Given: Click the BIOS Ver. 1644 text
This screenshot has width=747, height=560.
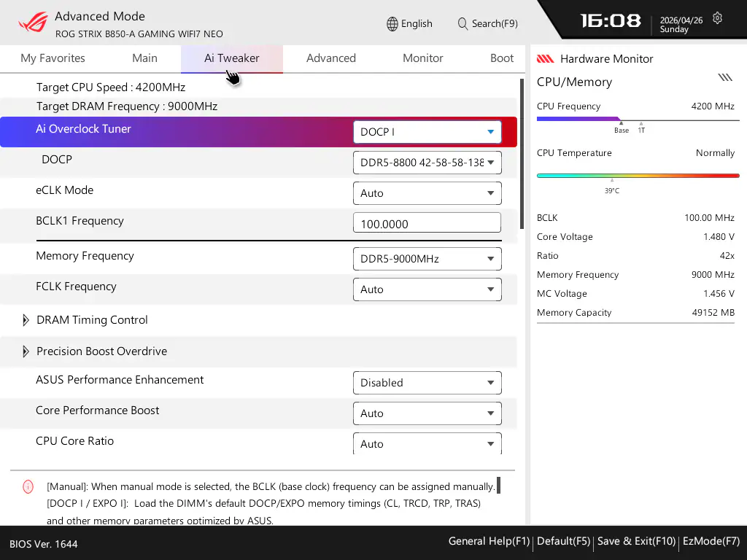Looking at the screenshot, I should click(43, 544).
